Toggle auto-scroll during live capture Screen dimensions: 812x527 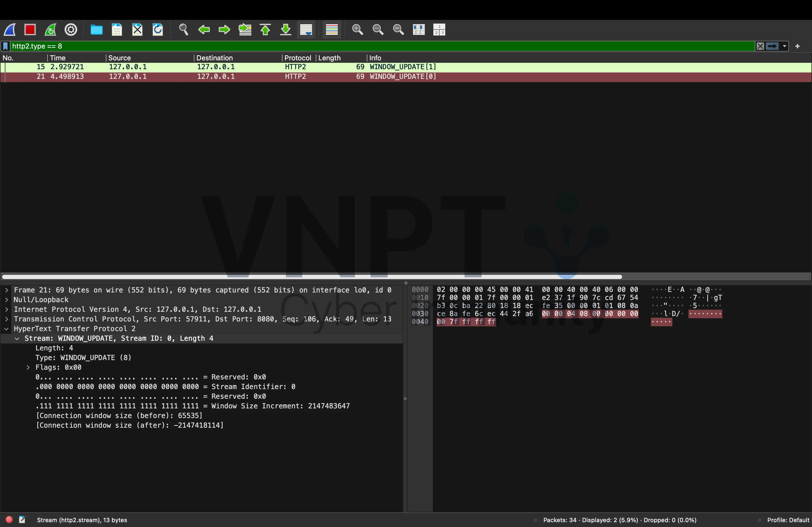tap(306, 30)
